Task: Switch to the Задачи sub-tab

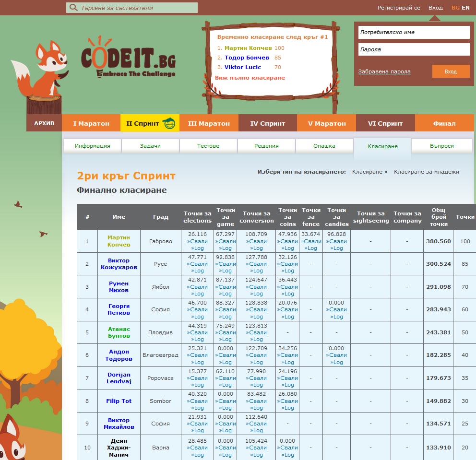Action: coord(150,146)
